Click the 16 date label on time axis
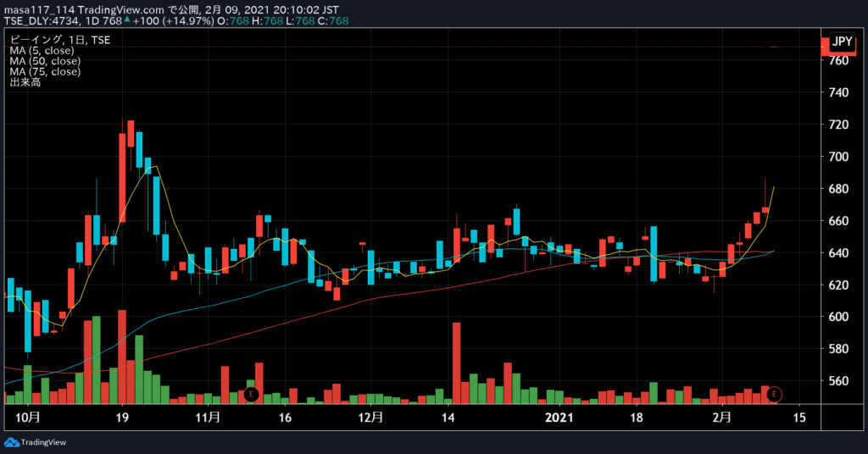Image resolution: width=868 pixels, height=454 pixels. point(285,417)
